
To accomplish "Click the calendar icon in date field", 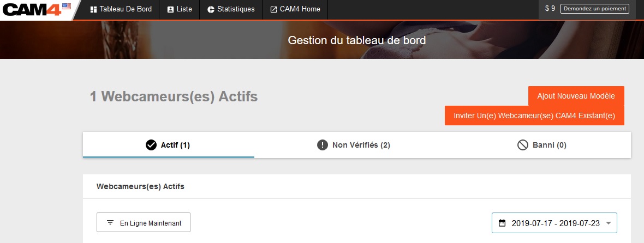I will (502, 223).
